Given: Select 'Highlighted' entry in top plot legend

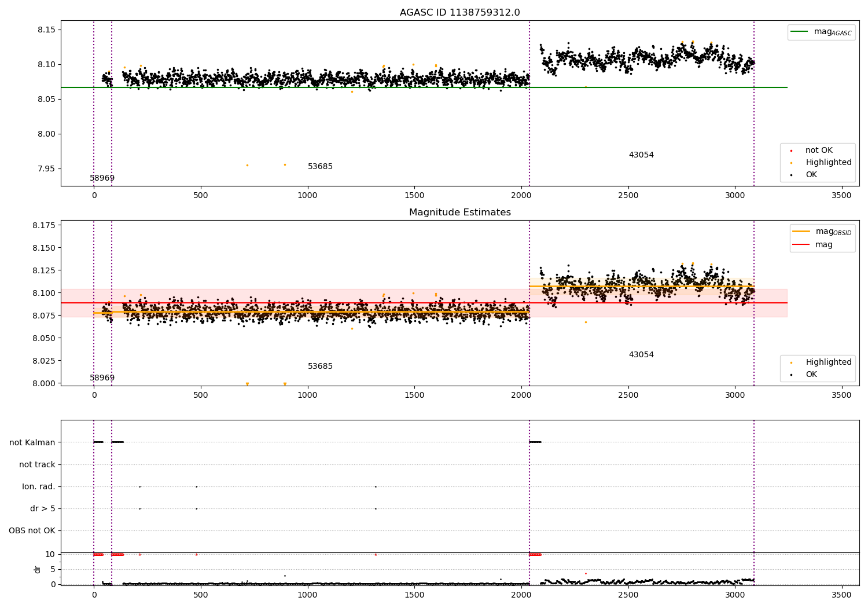Looking at the screenshot, I should (x=828, y=163).
